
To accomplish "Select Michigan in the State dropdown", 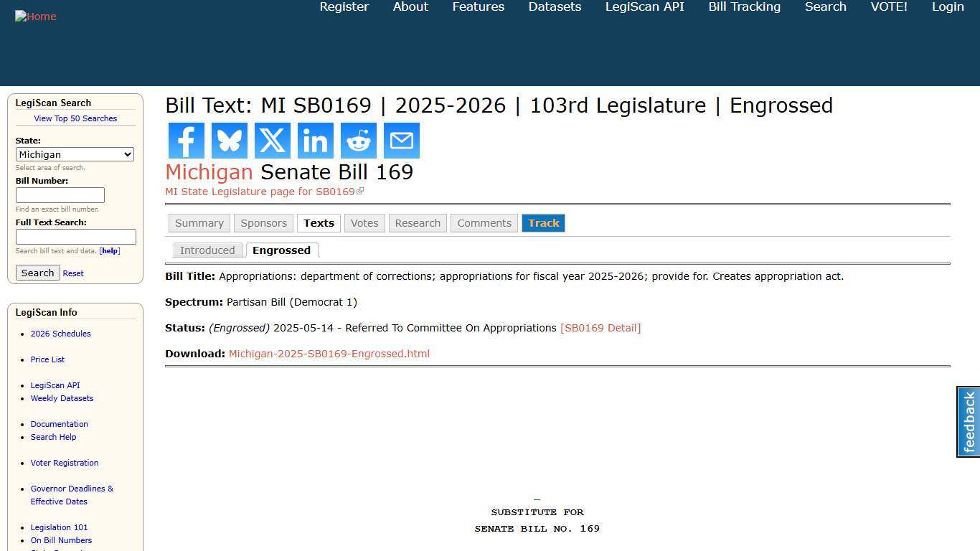I will pyautogui.click(x=75, y=154).
